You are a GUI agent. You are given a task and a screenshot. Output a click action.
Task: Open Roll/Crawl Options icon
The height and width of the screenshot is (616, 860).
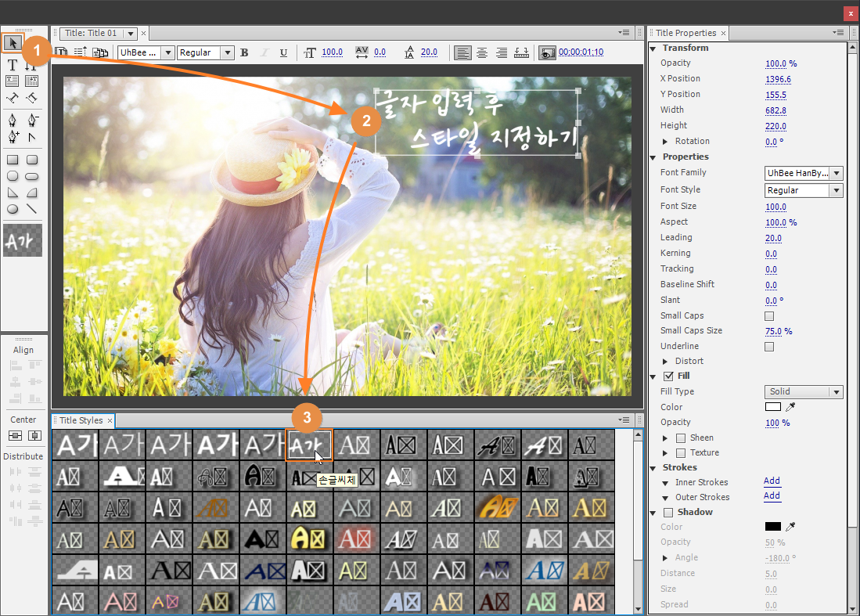click(x=81, y=52)
